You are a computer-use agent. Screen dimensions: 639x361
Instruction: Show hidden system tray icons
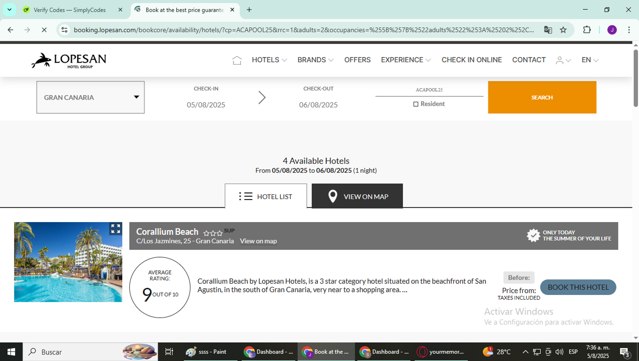click(525, 352)
